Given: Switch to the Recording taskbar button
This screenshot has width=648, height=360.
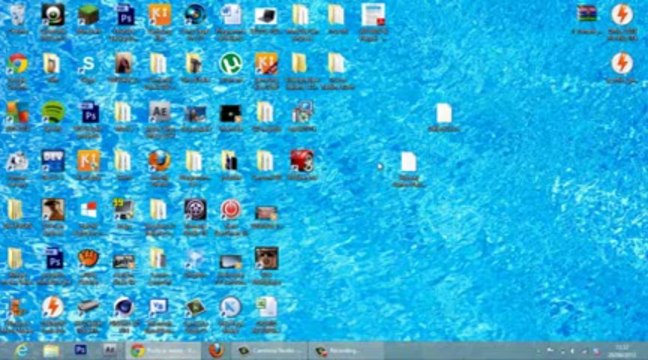Looking at the screenshot, I should tap(346, 351).
